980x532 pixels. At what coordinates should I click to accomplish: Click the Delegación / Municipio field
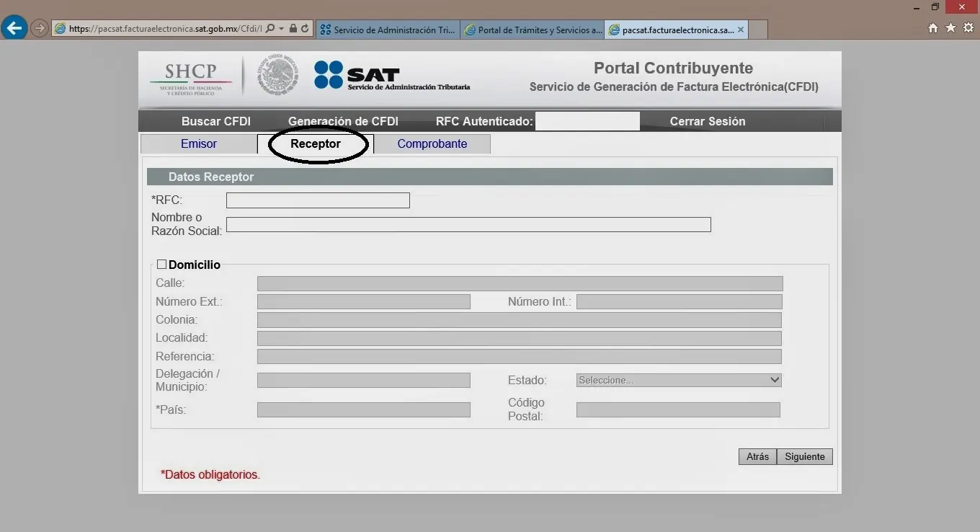click(363, 380)
